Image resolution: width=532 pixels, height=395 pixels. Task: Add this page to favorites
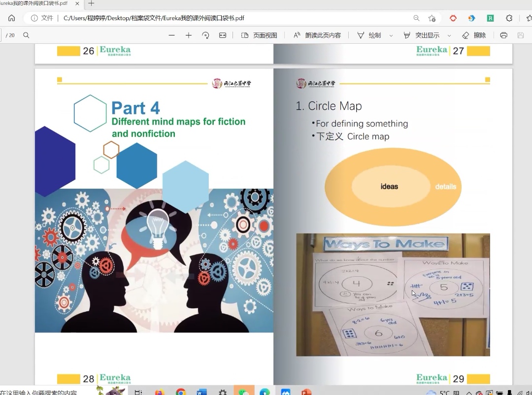432,18
